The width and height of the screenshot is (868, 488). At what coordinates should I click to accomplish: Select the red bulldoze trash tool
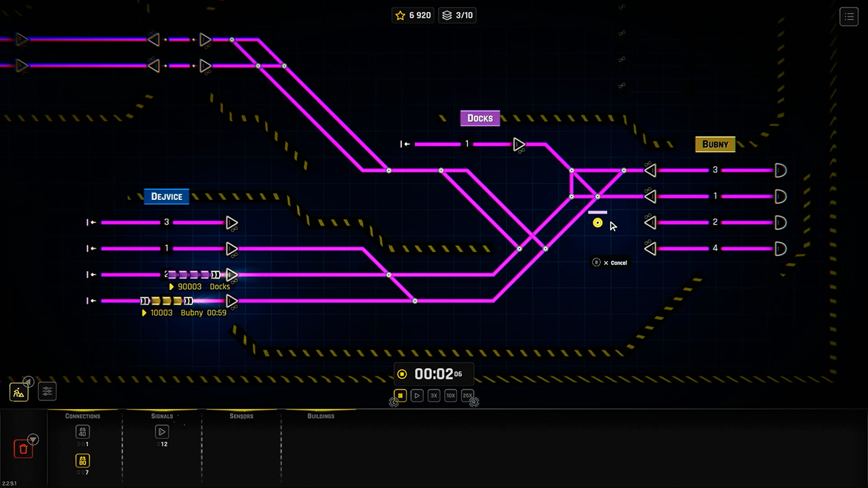click(x=23, y=449)
